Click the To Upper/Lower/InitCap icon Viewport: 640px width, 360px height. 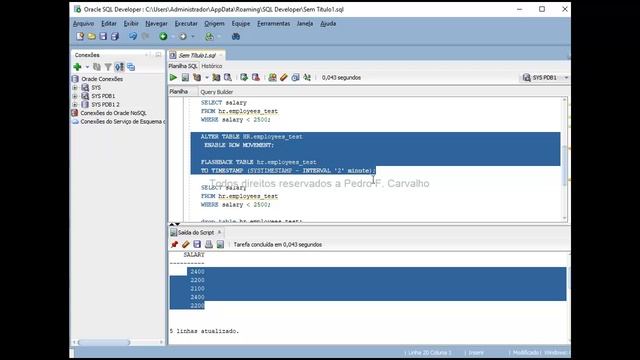coord(307,77)
